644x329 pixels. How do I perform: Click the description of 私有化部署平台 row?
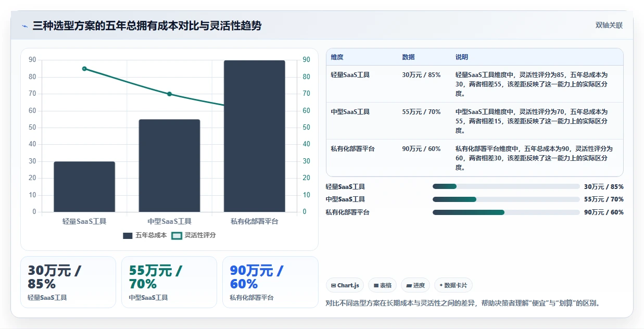tap(535, 158)
